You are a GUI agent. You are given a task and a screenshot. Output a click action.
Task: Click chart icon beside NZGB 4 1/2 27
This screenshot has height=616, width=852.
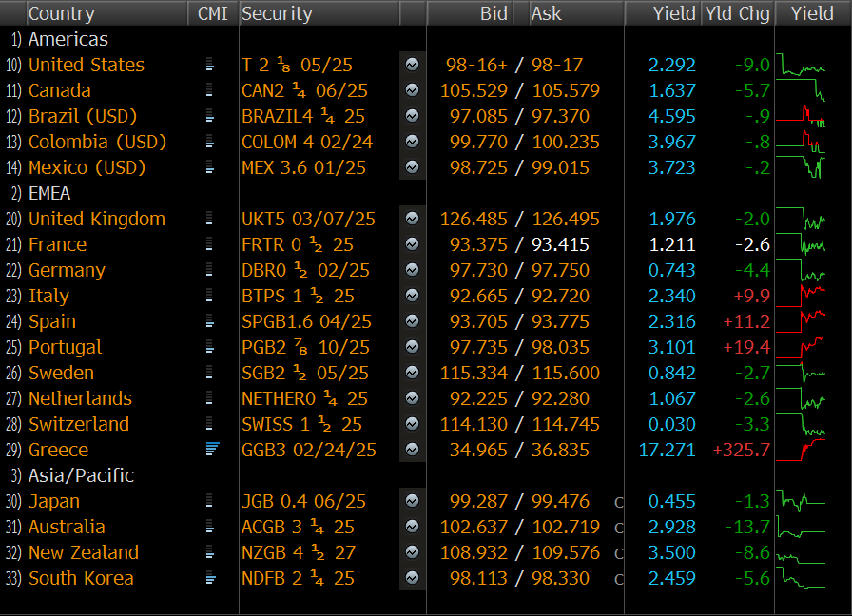coord(413,552)
